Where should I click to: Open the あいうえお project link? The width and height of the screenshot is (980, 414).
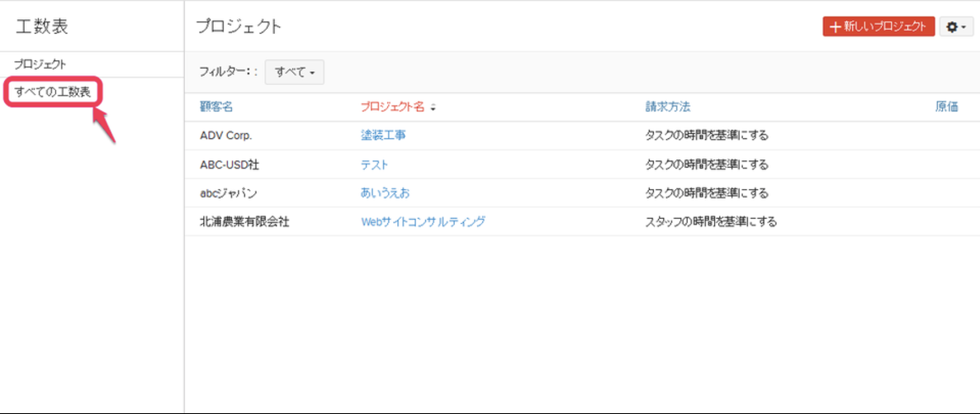pos(385,193)
